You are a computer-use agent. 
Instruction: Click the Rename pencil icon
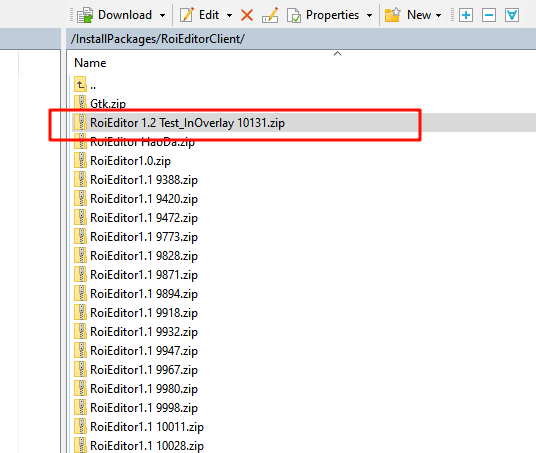coord(270,15)
